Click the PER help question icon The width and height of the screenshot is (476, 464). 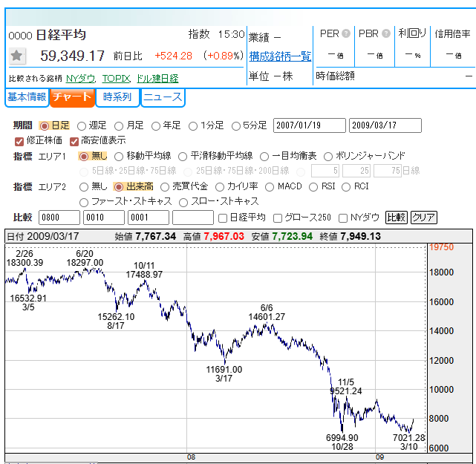point(346,33)
